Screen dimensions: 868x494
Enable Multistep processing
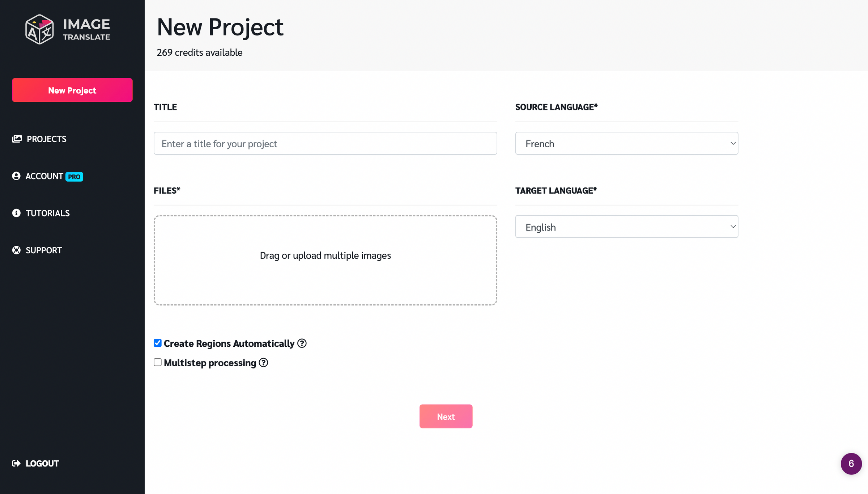(x=157, y=362)
